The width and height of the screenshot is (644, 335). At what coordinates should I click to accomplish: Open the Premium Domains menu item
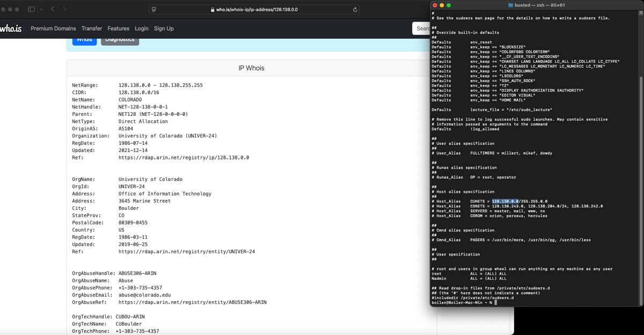click(53, 28)
